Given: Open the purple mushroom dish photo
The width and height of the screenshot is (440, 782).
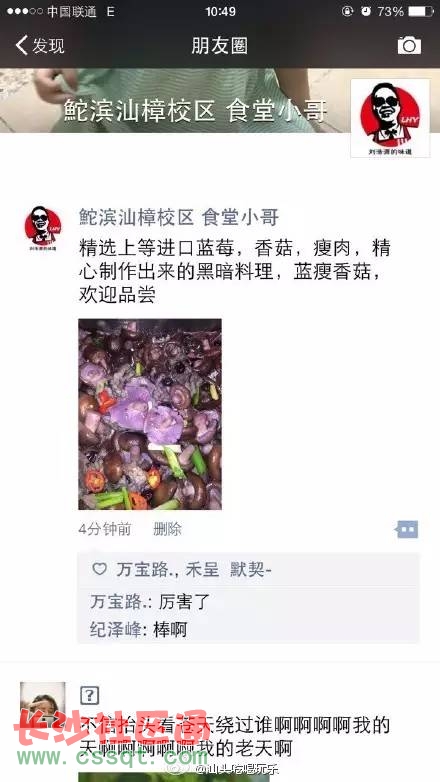Looking at the screenshot, I should (150, 414).
